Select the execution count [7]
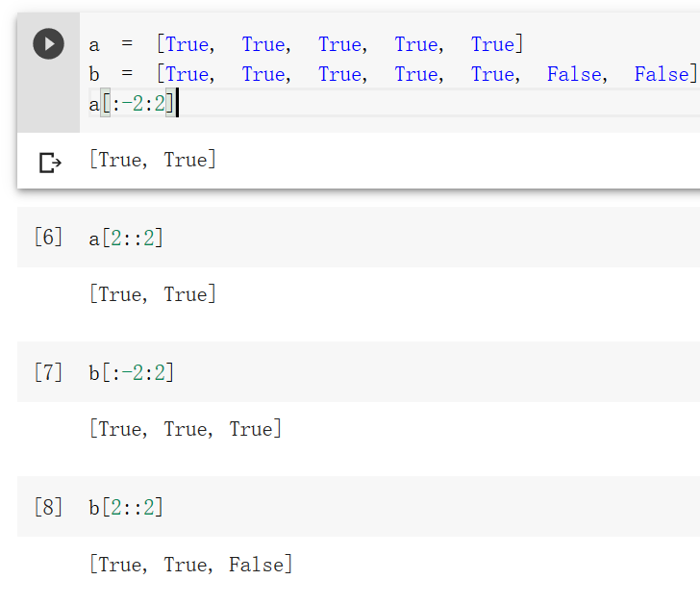The width and height of the screenshot is (700, 605). (48, 372)
